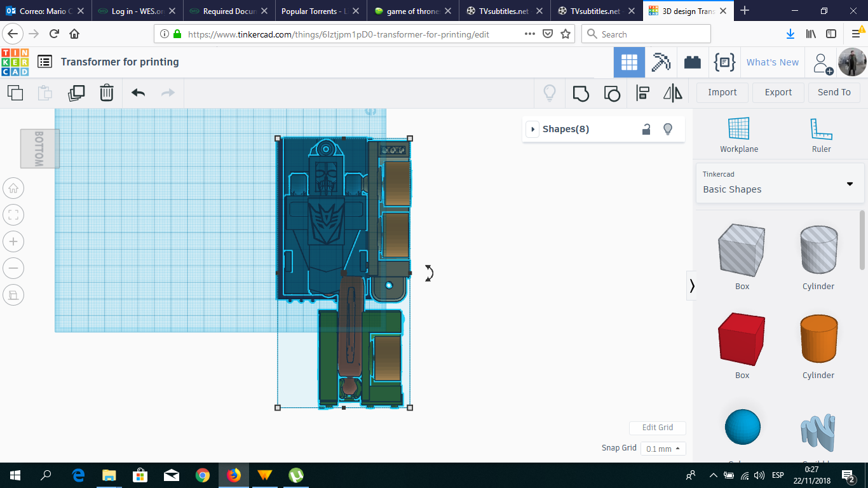Image resolution: width=868 pixels, height=488 pixels.
Task: Open the Windows Start menu
Action: tap(15, 475)
